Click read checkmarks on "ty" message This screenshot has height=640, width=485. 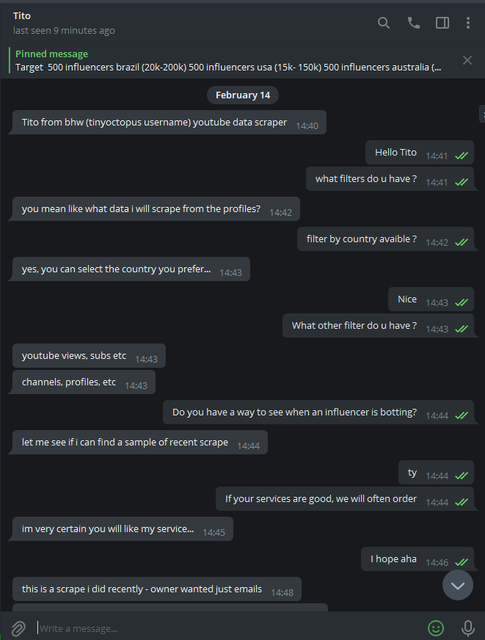point(461,476)
